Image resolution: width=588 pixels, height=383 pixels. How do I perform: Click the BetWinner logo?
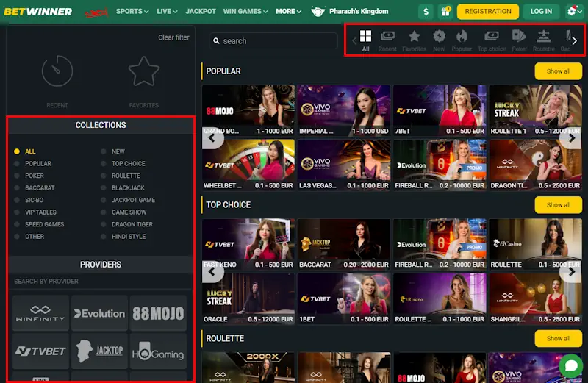click(38, 12)
